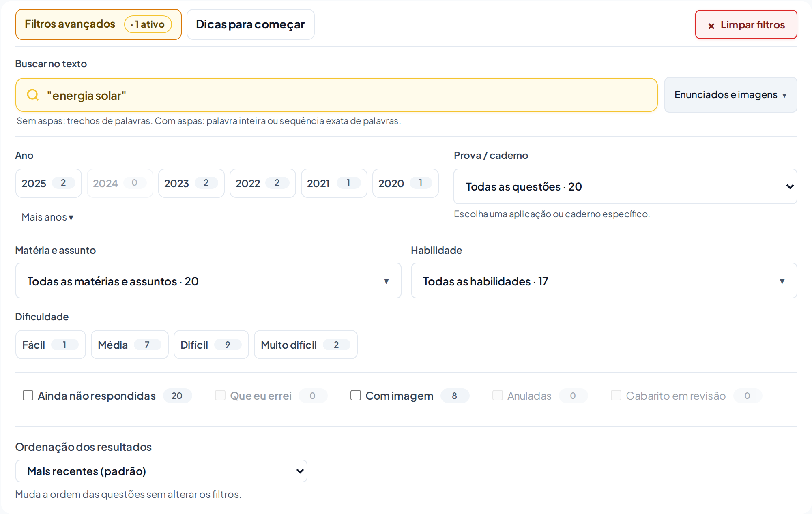Select the year 2025 filter

pyautogui.click(x=49, y=183)
